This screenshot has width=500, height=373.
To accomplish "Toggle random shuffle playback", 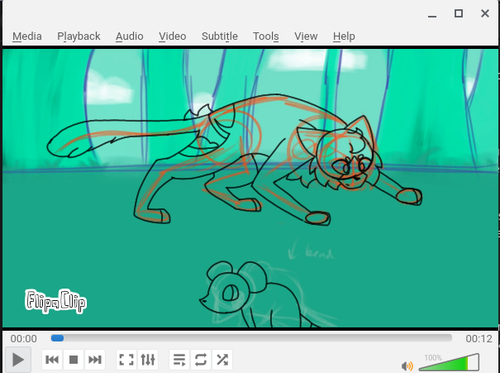I will coord(222,360).
